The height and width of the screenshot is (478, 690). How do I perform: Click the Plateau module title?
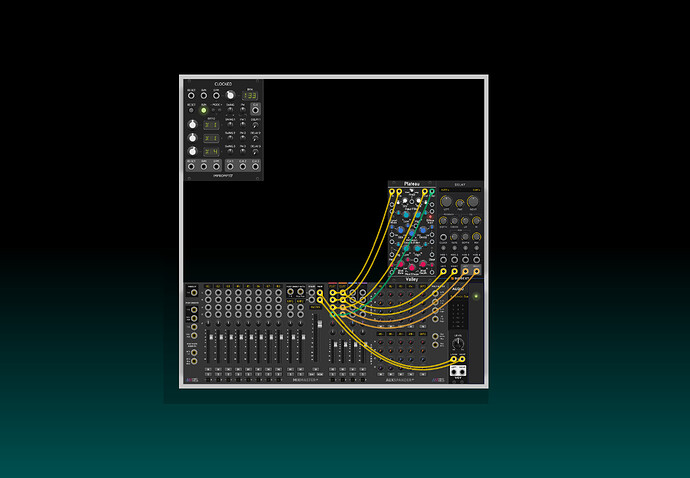pos(412,184)
